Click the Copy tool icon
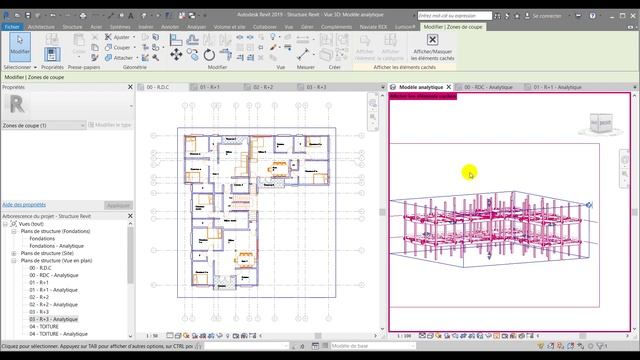The image size is (640, 360). [193, 54]
